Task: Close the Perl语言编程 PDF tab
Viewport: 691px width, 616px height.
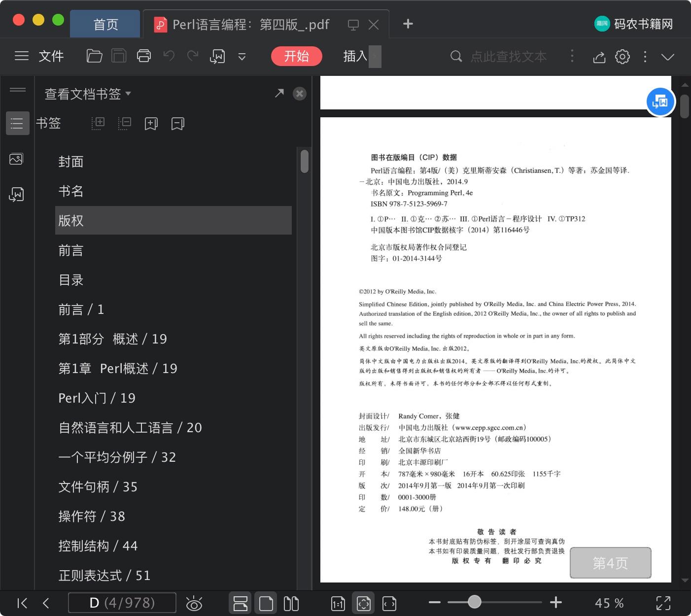Action: [374, 25]
